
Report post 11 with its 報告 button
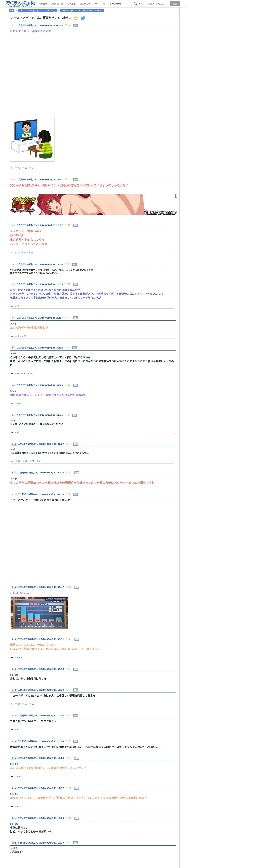pos(77,472)
